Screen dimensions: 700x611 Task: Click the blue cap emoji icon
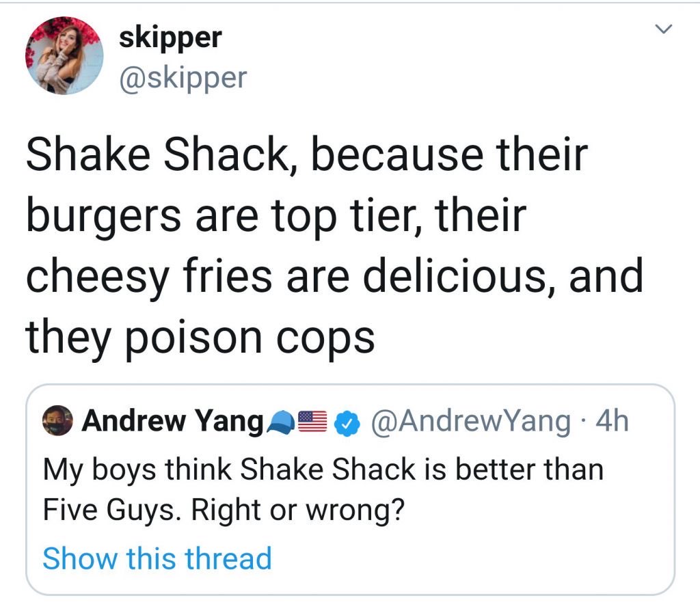[280, 422]
